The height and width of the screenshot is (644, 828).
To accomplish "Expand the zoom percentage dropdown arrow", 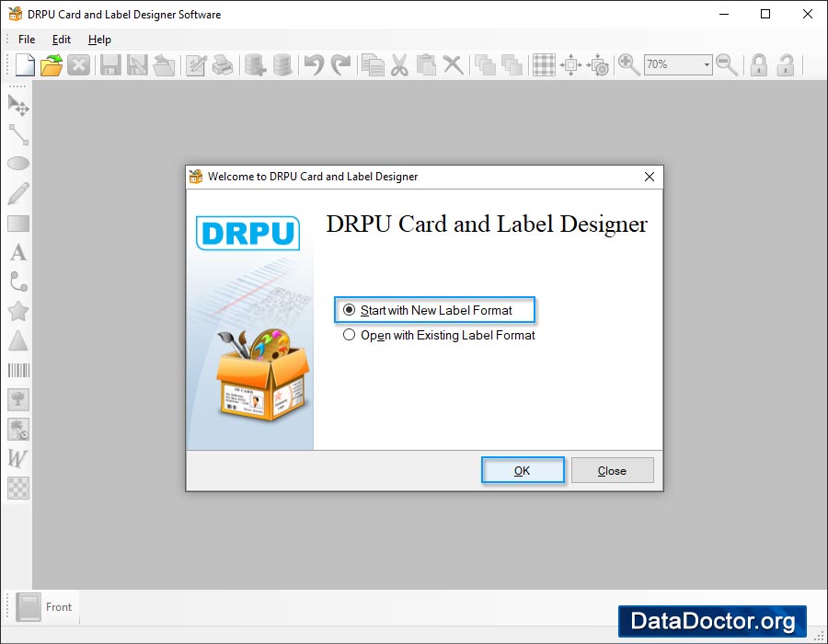I will click(707, 65).
